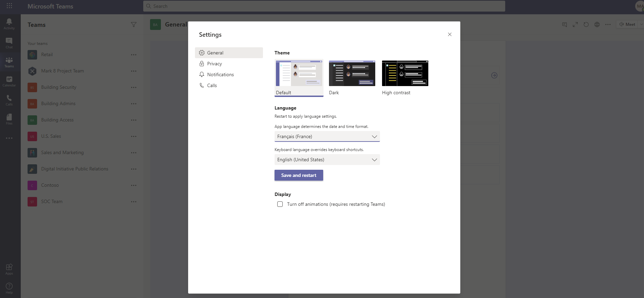Viewport: 644px width, 298px height.
Task: Open the Sales and Marketing team
Action: point(62,153)
